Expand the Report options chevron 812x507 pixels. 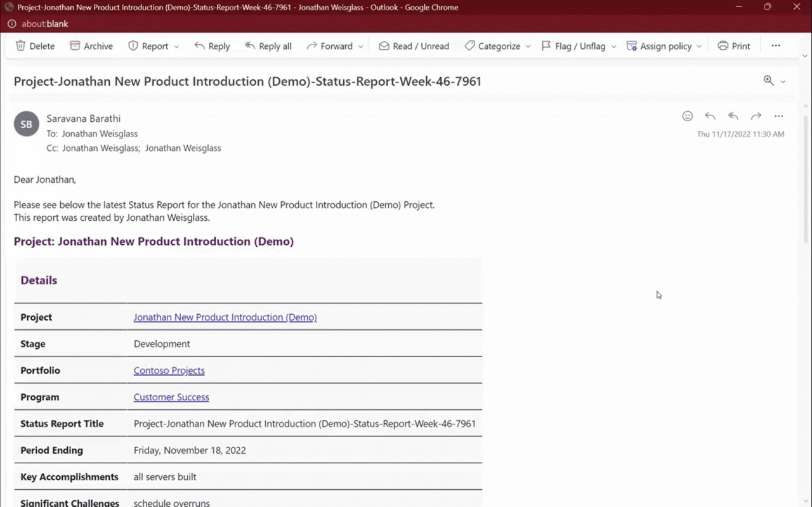click(176, 46)
